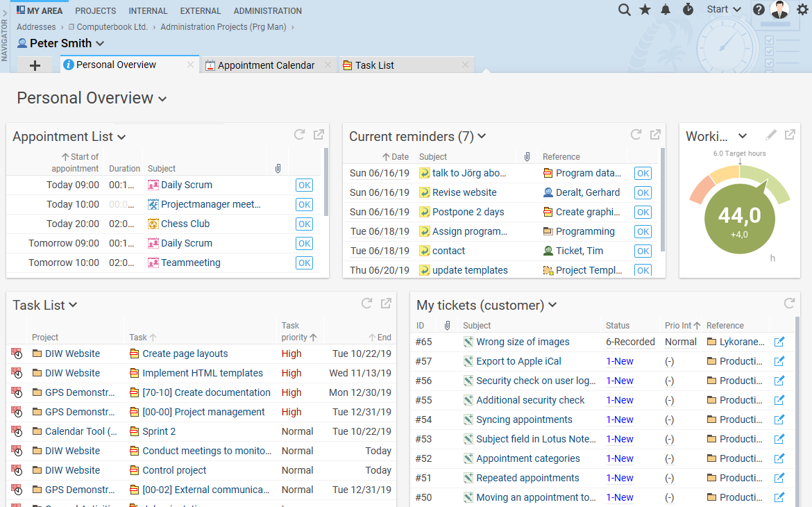Open ticket #65 edit icon
812x507 pixels.
(779, 342)
